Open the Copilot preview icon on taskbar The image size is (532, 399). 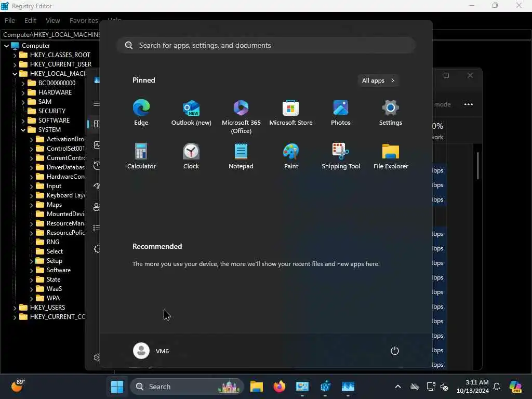pyautogui.click(x=515, y=387)
